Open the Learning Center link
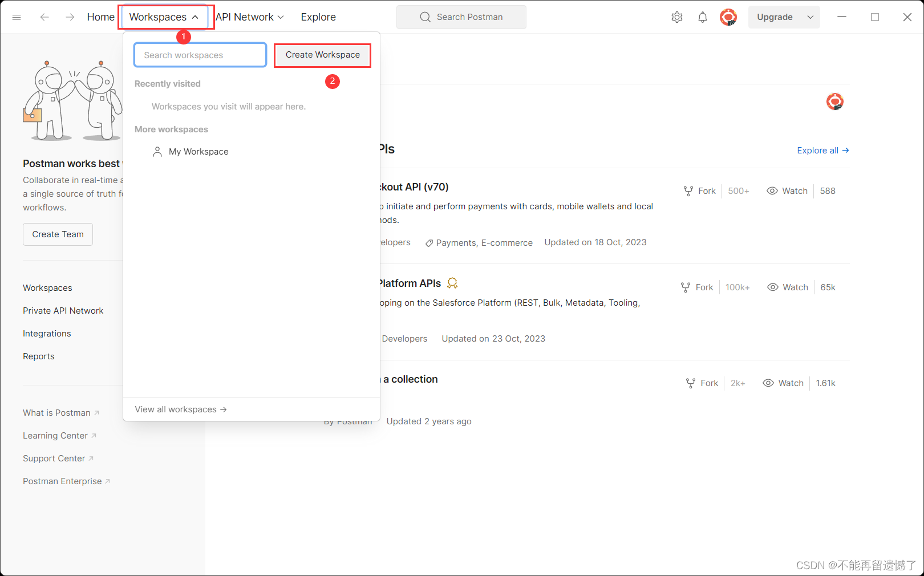 [59, 436]
